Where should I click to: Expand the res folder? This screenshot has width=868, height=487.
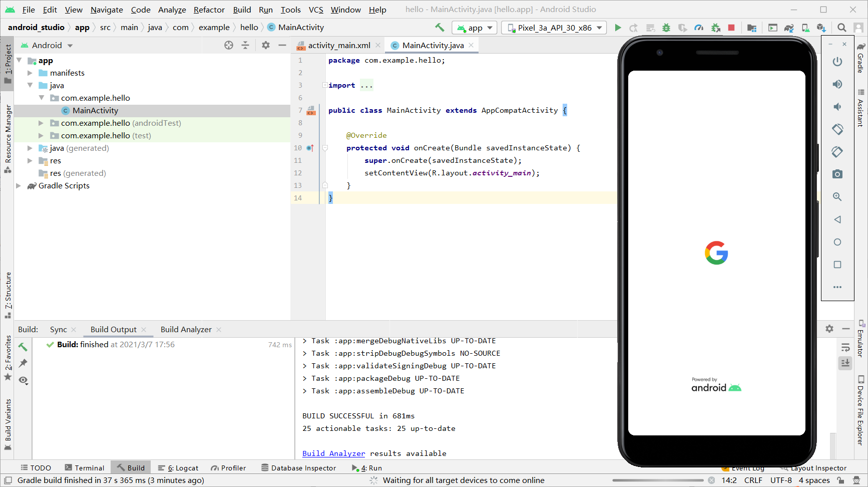(x=30, y=160)
